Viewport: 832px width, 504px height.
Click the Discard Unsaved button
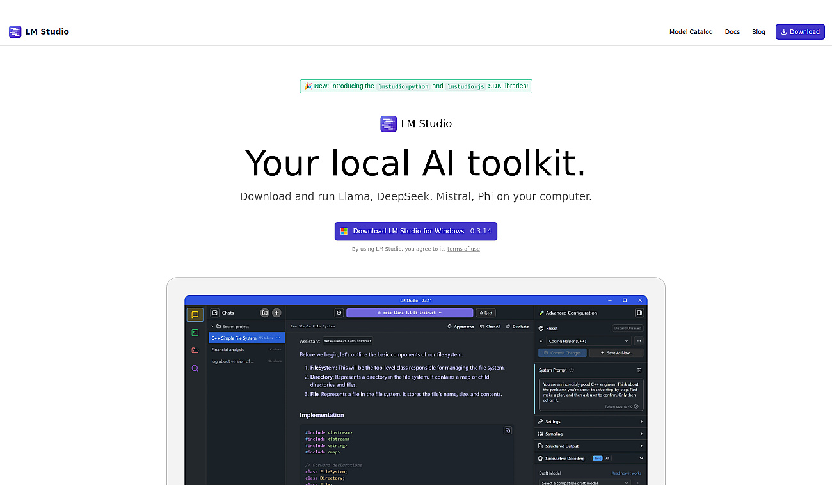tap(628, 328)
